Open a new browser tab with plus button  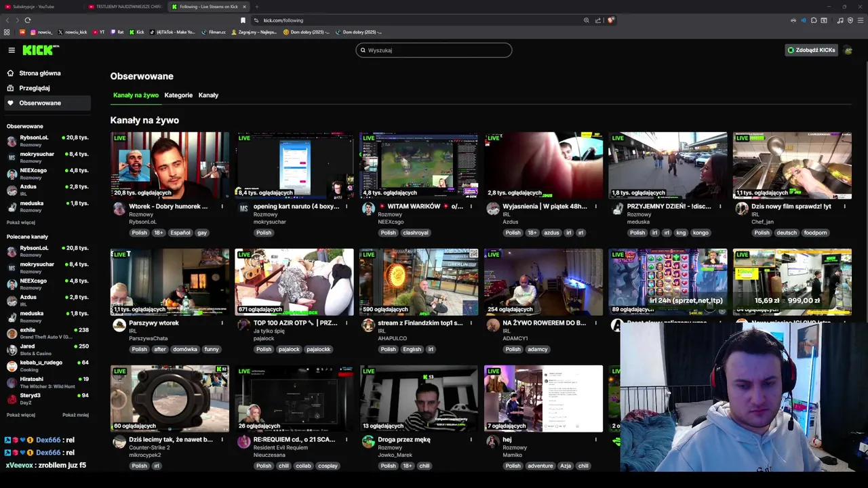coord(256,7)
